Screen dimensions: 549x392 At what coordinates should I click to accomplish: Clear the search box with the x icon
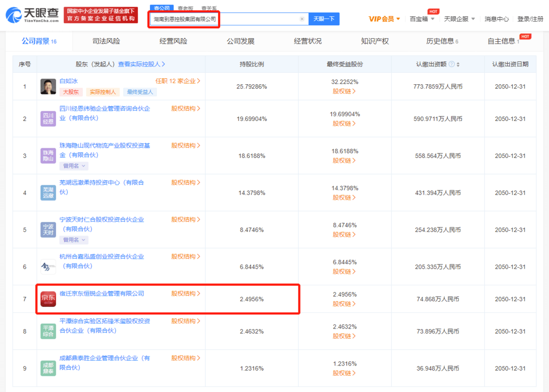click(302, 19)
